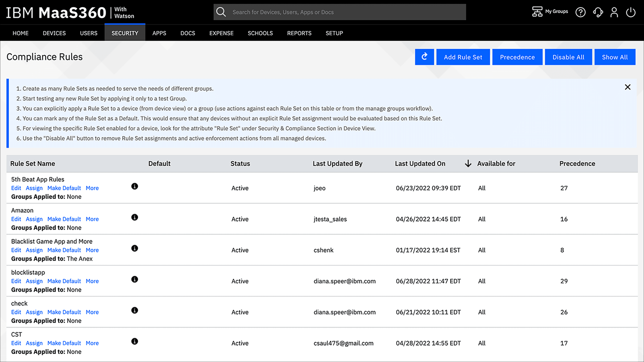Viewport: 644px width, 362px height.
Task: Click info icon for 5th Beat App Rules
Action: (x=135, y=186)
